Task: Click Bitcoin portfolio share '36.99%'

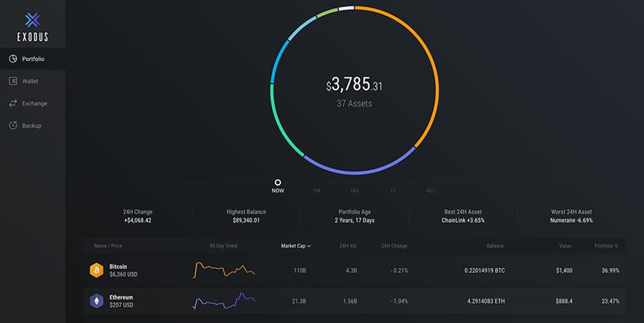Action: click(x=610, y=271)
